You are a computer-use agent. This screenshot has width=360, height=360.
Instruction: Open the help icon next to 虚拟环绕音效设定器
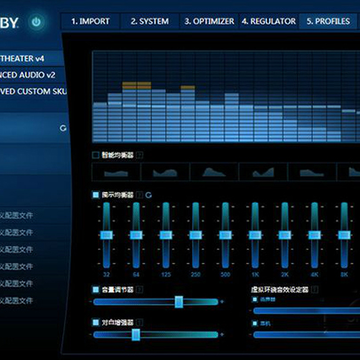315,289
